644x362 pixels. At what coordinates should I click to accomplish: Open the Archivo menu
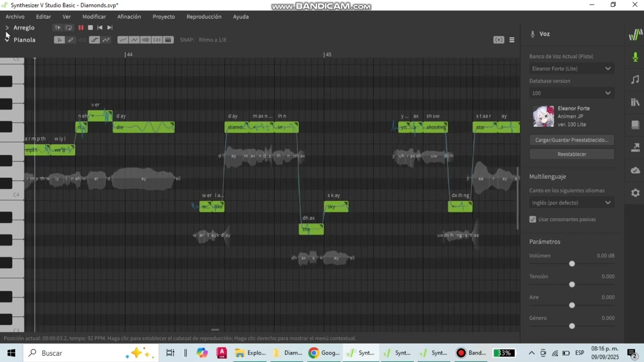(15, 17)
